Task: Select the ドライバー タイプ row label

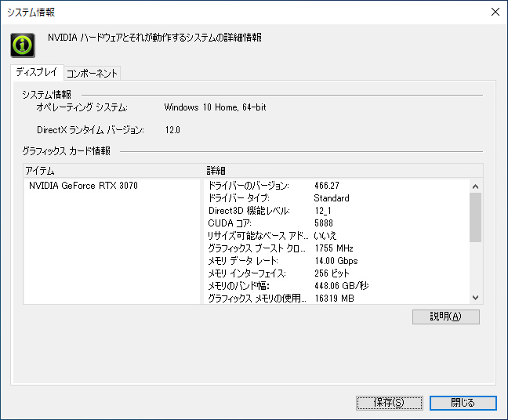Action: pyautogui.click(x=238, y=198)
